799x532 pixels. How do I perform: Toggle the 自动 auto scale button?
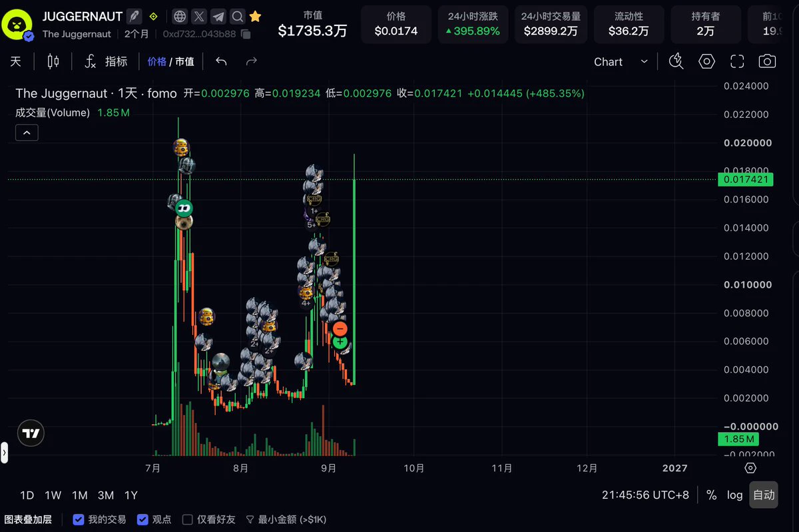(x=764, y=495)
